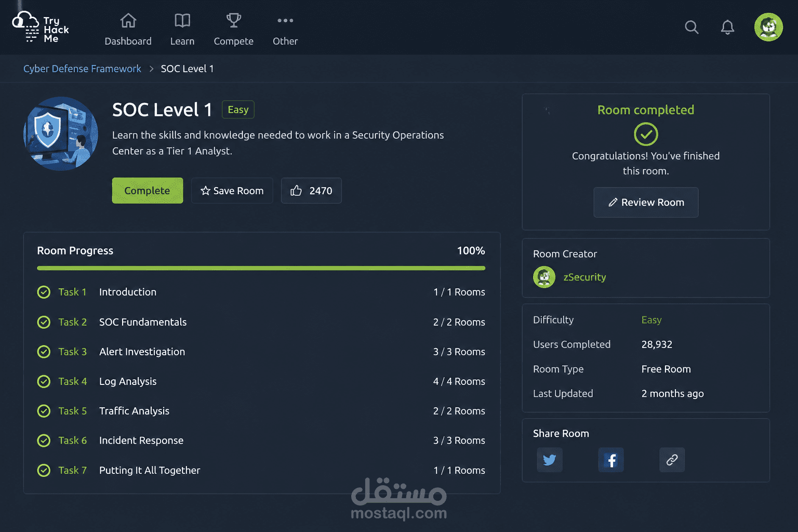Open the search magnifier icon
This screenshot has height=532, width=798.
pos(691,27)
